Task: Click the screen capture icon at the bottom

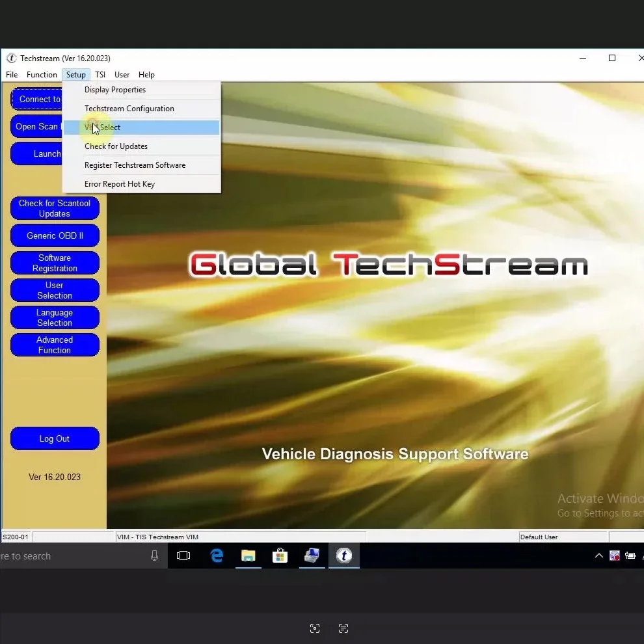Action: pyautogui.click(x=315, y=628)
